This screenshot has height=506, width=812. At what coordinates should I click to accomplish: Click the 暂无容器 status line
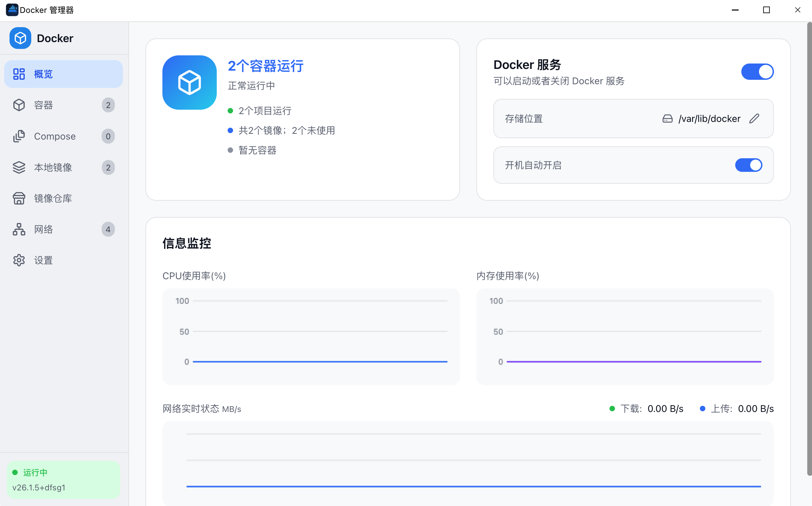[x=252, y=150]
